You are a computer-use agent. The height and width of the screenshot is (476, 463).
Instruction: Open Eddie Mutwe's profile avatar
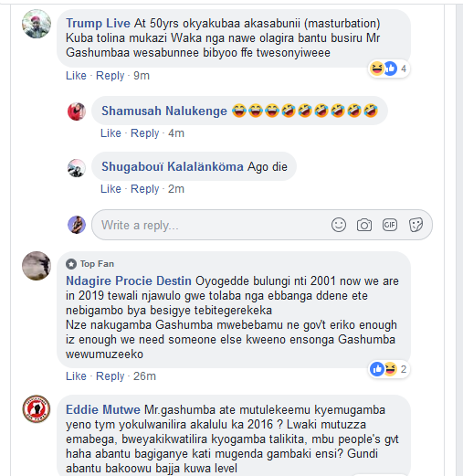click(37, 409)
